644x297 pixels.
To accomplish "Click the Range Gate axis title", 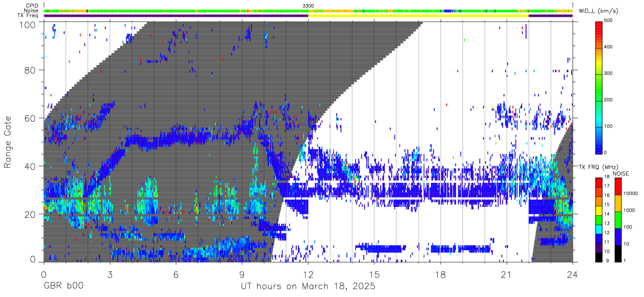I will 8,141.
